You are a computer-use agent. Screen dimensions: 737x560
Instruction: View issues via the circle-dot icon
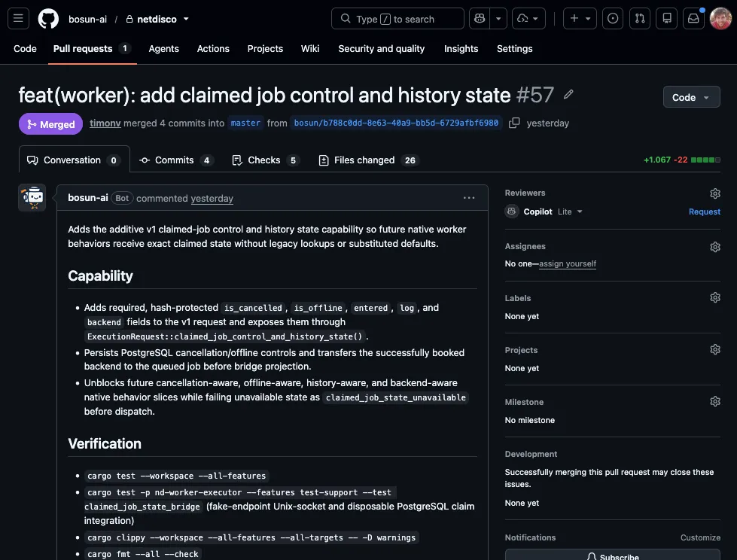point(613,18)
